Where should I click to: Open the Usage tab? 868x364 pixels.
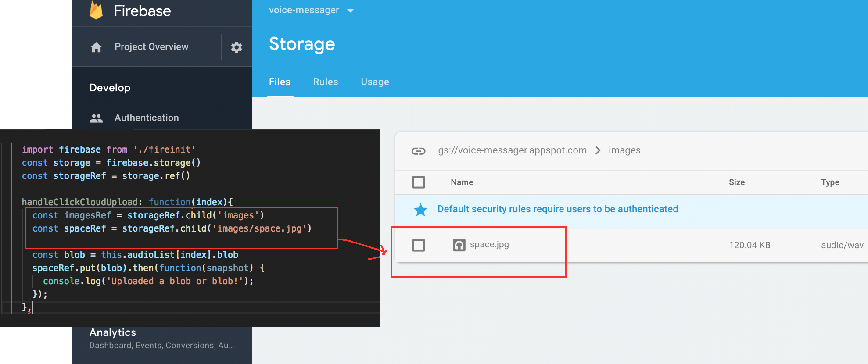(375, 82)
